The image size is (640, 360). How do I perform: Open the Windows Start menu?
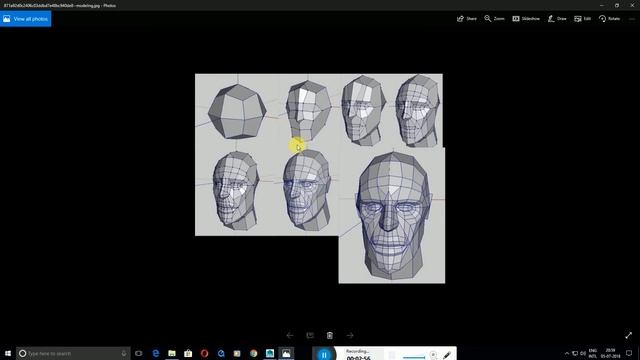tap(8, 353)
